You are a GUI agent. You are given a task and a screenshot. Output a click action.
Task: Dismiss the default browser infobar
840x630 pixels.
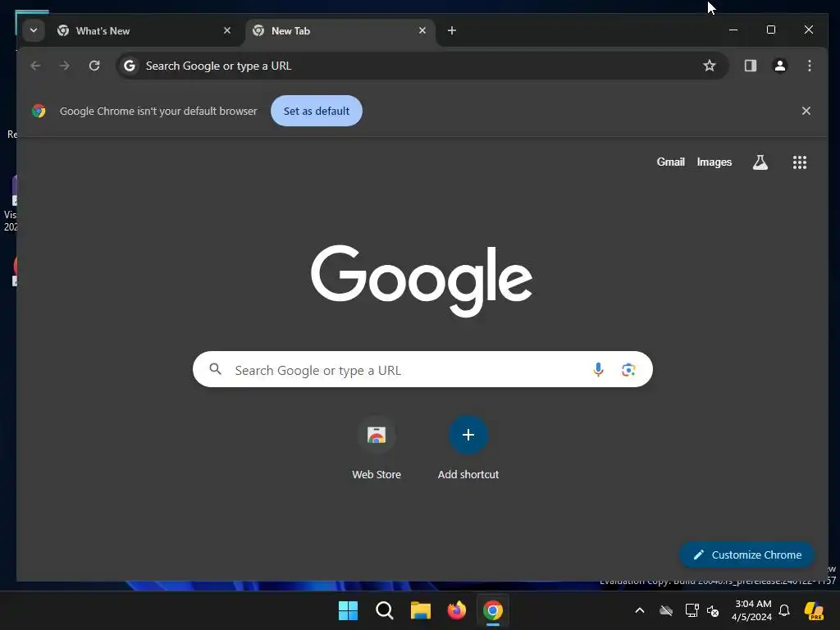click(x=806, y=111)
